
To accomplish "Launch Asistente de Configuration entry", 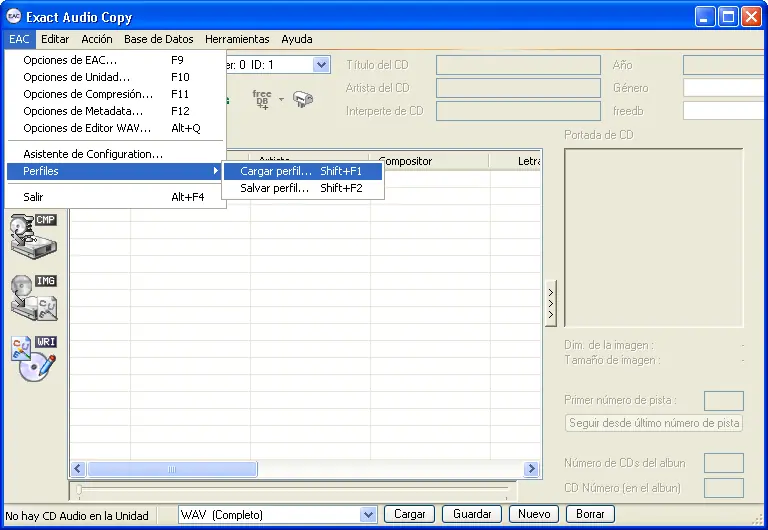I will point(115,154).
